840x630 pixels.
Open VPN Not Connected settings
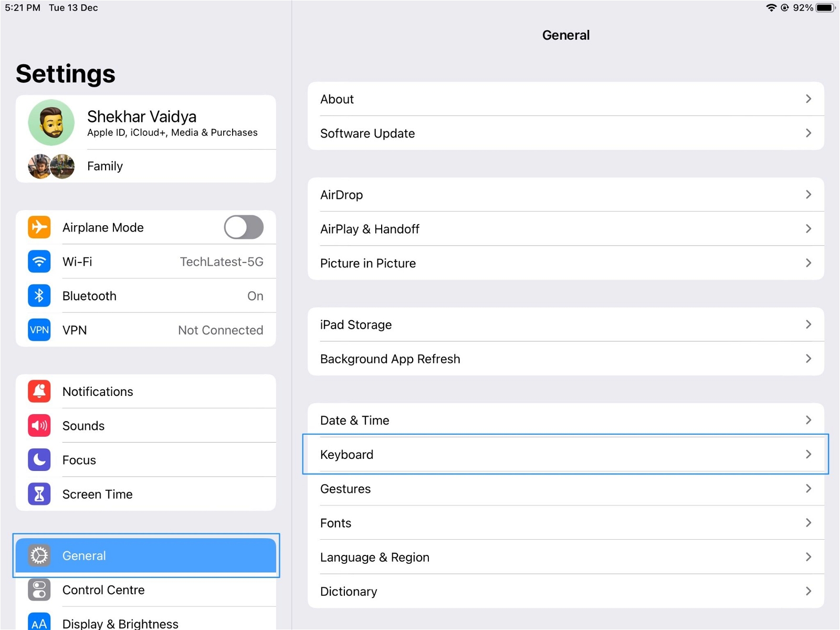[146, 330]
